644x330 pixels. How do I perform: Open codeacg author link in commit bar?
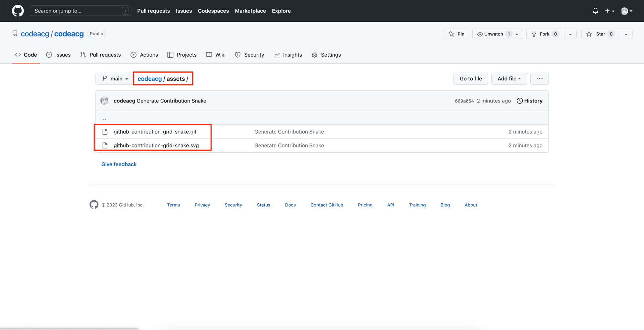(124, 101)
